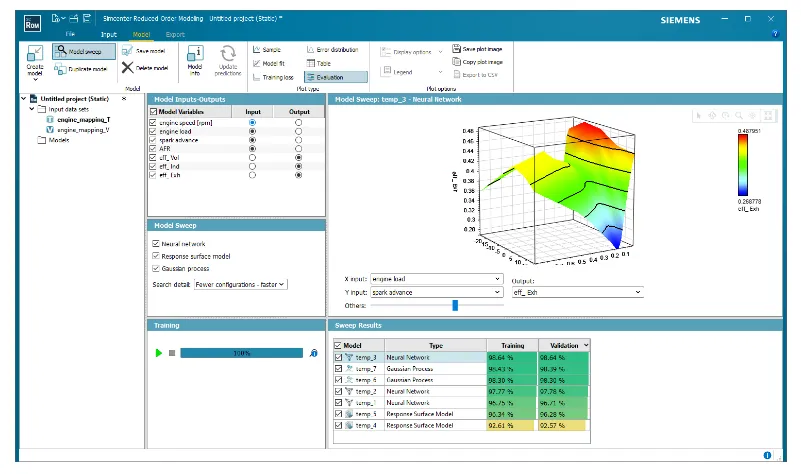Select the Table plot type

319,63
